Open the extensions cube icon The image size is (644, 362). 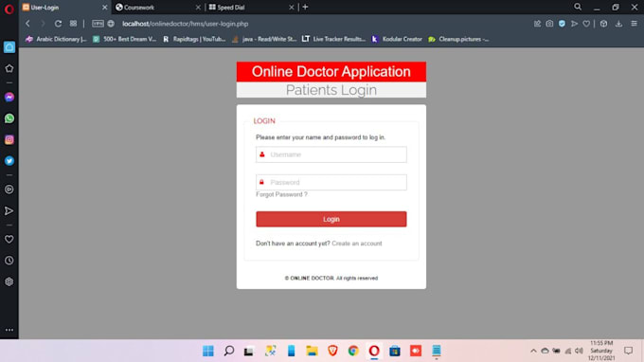(x=604, y=24)
